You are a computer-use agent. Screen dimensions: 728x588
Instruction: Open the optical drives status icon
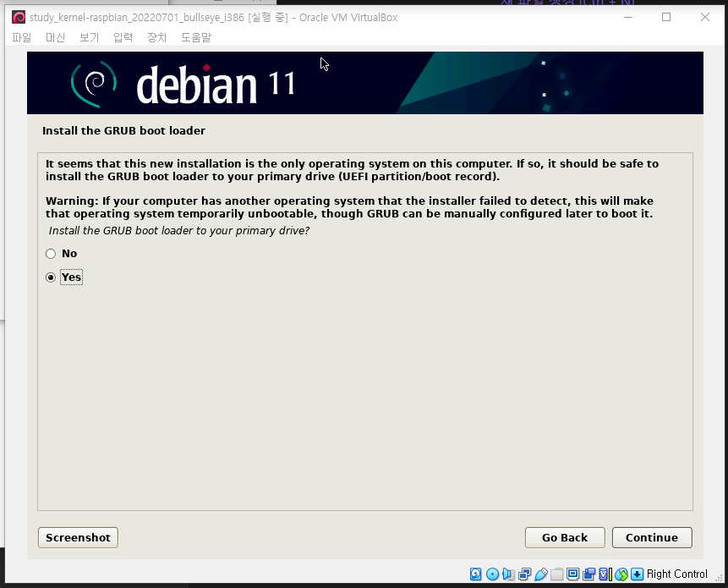[491, 574]
